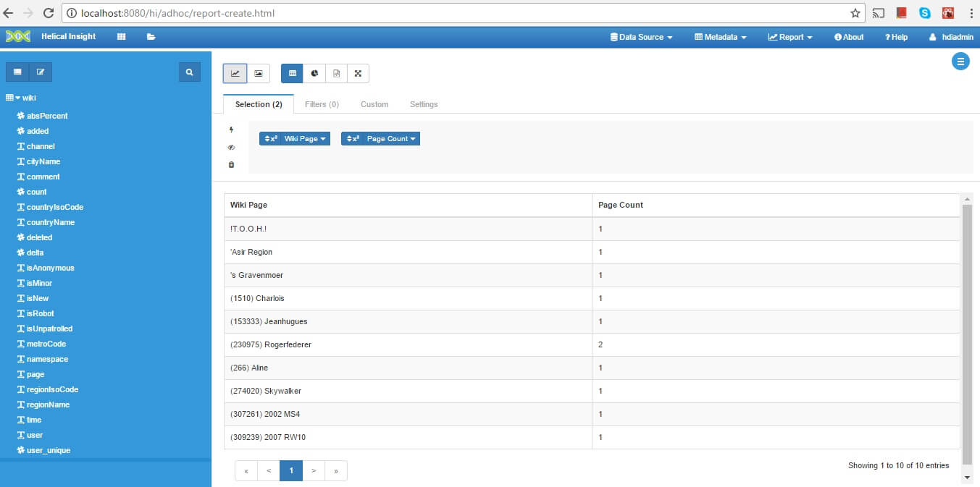Select the regionName field
This screenshot has height=487, width=980.
click(x=48, y=405)
